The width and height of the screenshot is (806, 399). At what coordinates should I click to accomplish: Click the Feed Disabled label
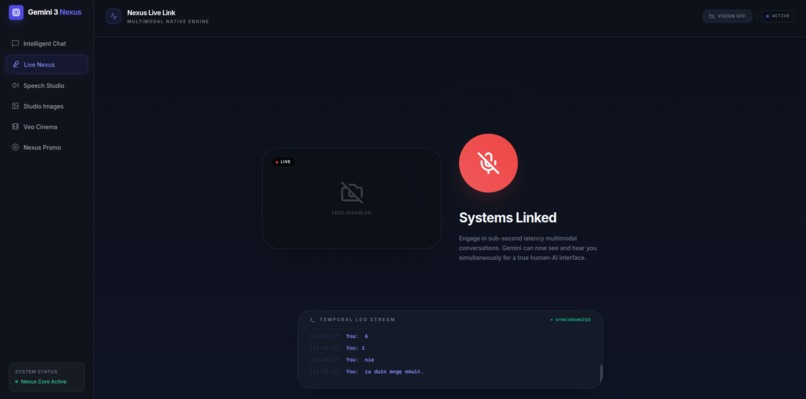[x=352, y=213]
